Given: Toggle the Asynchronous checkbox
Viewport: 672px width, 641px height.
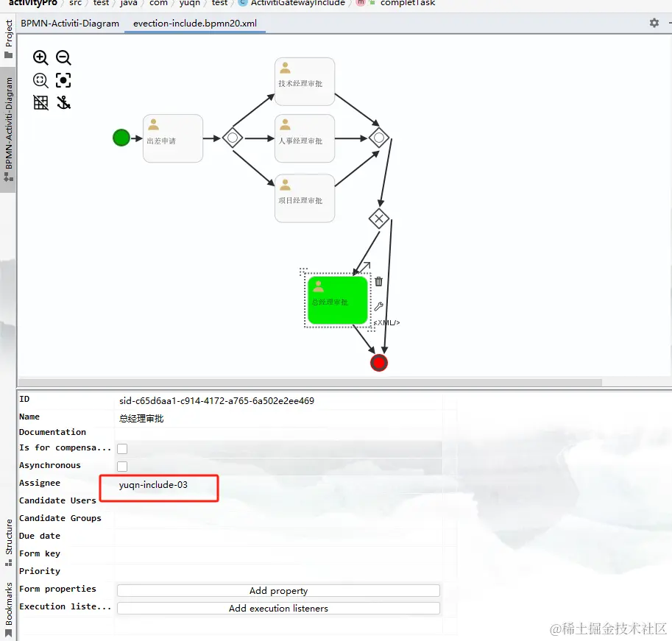Looking at the screenshot, I should [x=122, y=466].
